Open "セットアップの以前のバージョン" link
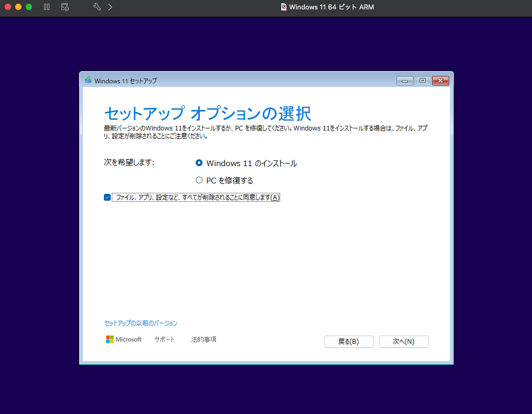Screen dimensions: 532x414 click(141, 323)
